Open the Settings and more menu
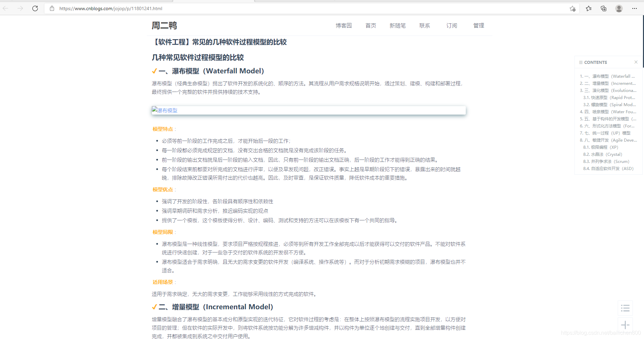The image size is (644, 339). click(635, 8)
